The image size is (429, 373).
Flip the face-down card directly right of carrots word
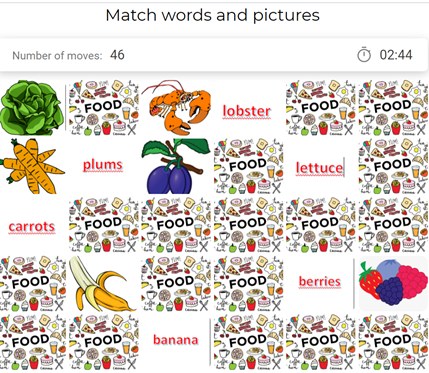(x=103, y=225)
